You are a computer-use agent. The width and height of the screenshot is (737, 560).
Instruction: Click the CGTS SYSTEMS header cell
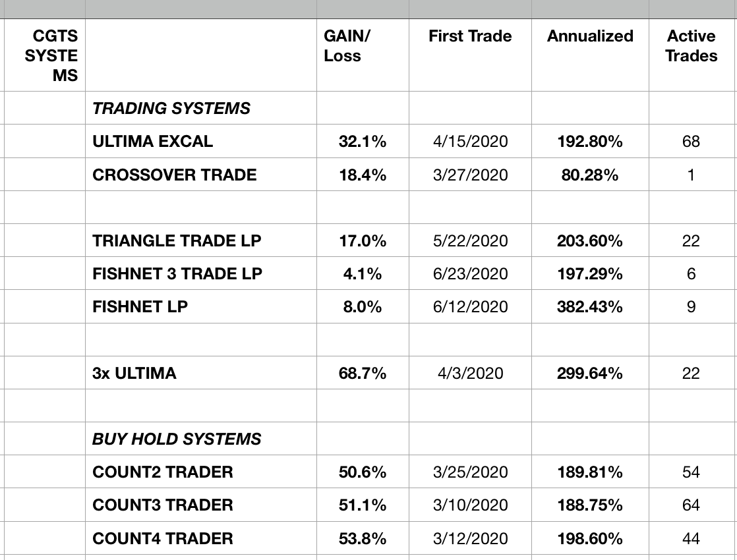[x=51, y=56]
